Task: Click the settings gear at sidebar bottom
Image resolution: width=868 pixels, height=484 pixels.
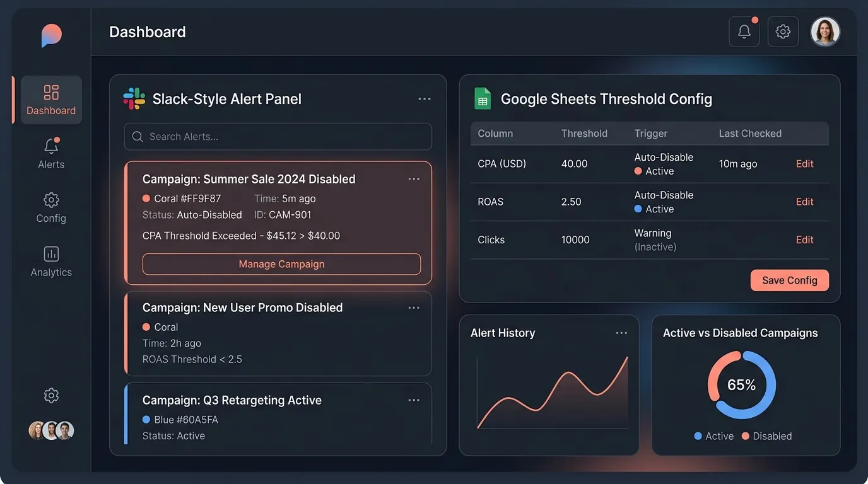Action: pos(51,395)
